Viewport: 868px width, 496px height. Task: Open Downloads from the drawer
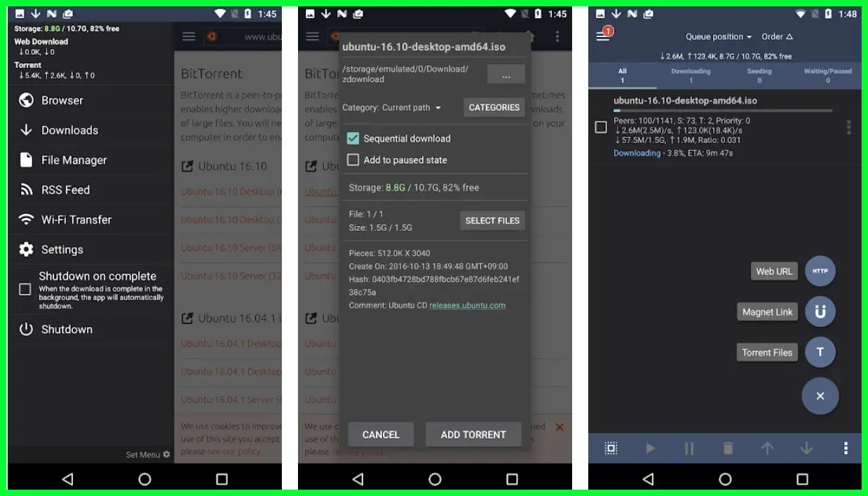pyautogui.click(x=91, y=130)
